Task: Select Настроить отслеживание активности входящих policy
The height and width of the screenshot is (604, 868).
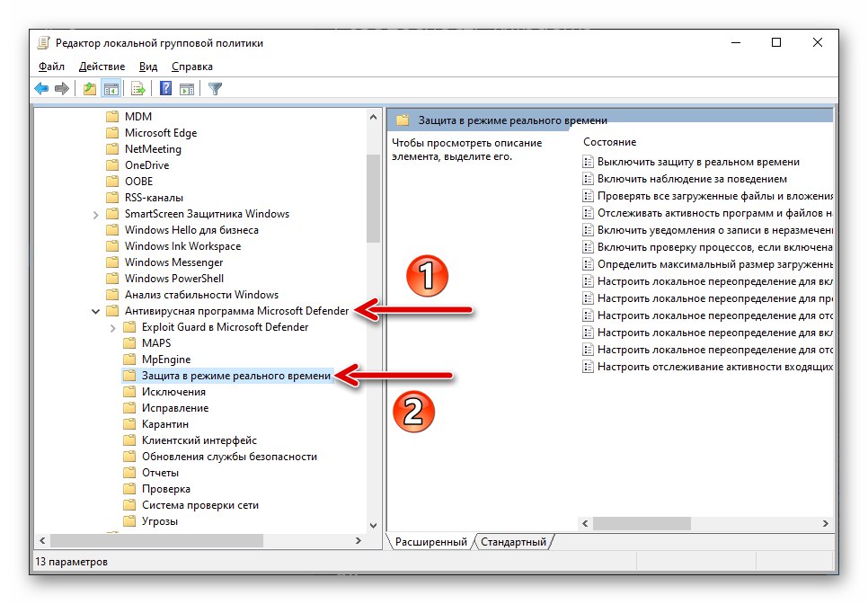Action: pyautogui.click(x=708, y=367)
